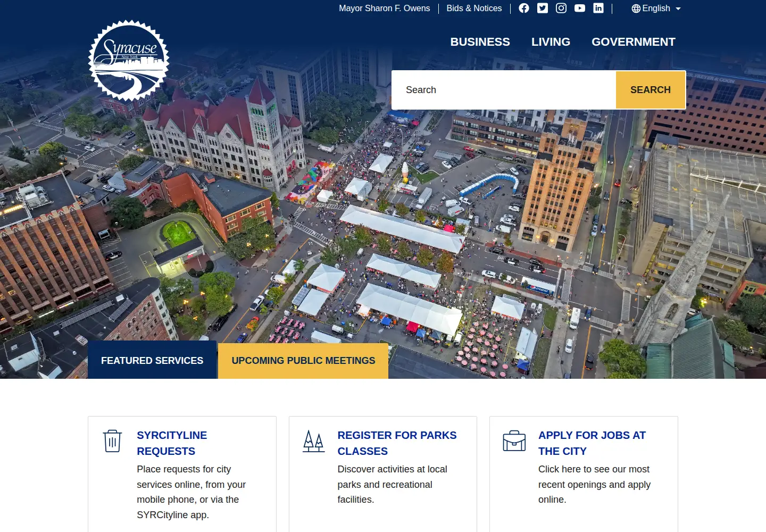The height and width of the screenshot is (532, 766).
Task: Click the trees icon for parks classes
Action: click(x=313, y=441)
